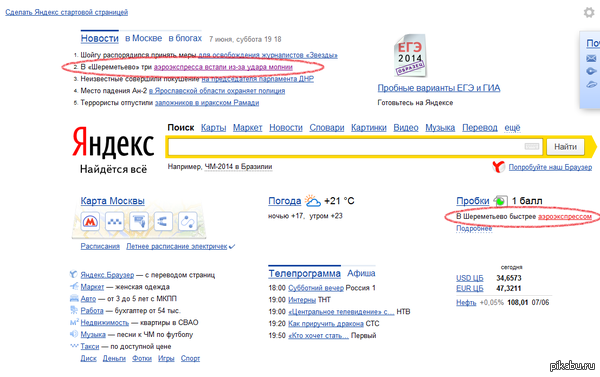Open the Диск link
Viewport: 600px width, 377px height.
(x=88, y=358)
